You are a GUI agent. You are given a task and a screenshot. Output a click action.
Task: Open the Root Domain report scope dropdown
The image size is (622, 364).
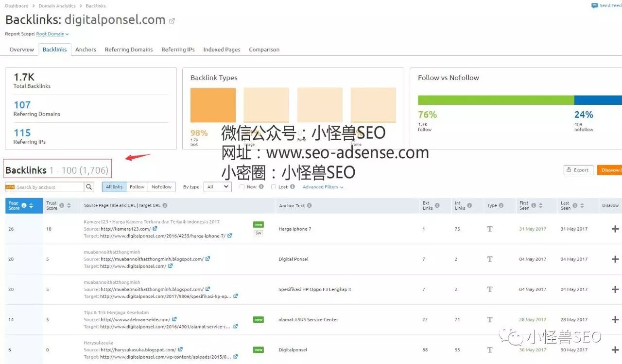pos(52,34)
